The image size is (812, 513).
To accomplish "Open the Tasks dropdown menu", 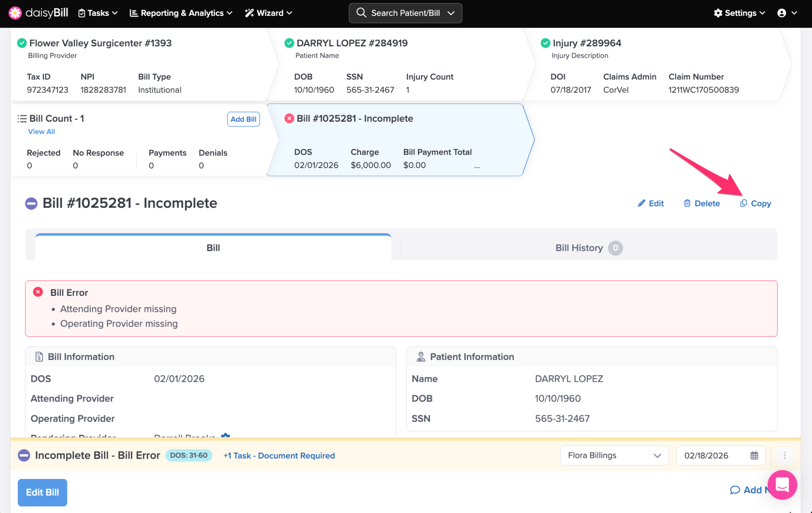I will [98, 13].
